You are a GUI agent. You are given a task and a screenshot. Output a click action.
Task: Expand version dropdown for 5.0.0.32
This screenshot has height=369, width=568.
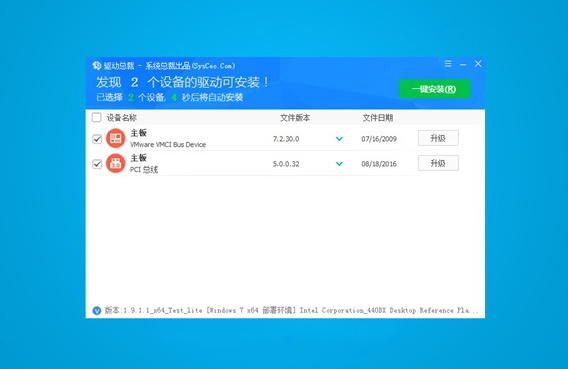coord(339,164)
